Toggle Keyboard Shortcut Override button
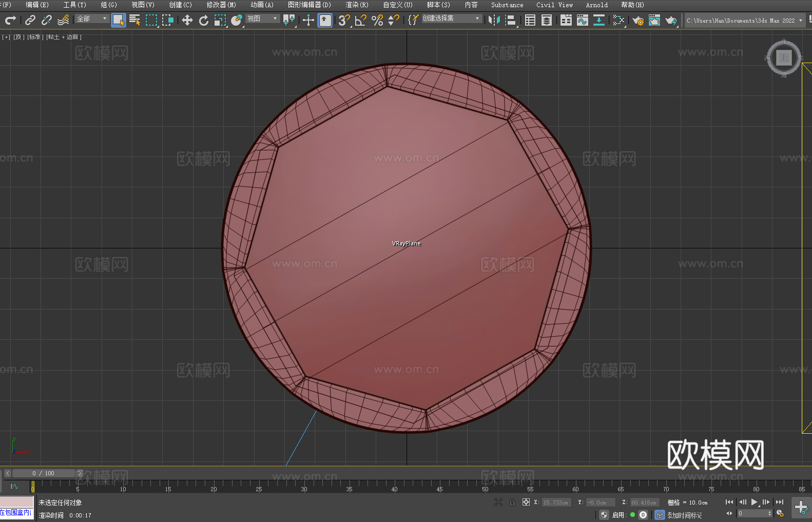Viewport: 812px width, 522px height. pos(325,20)
